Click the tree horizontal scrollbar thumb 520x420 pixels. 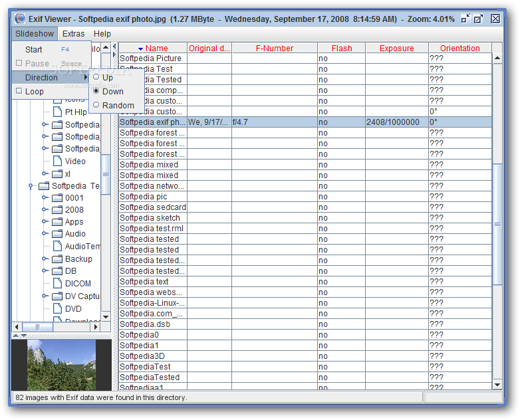(37, 327)
